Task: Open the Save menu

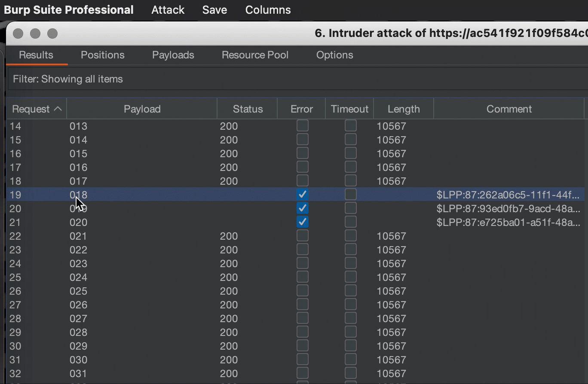Action: point(214,10)
